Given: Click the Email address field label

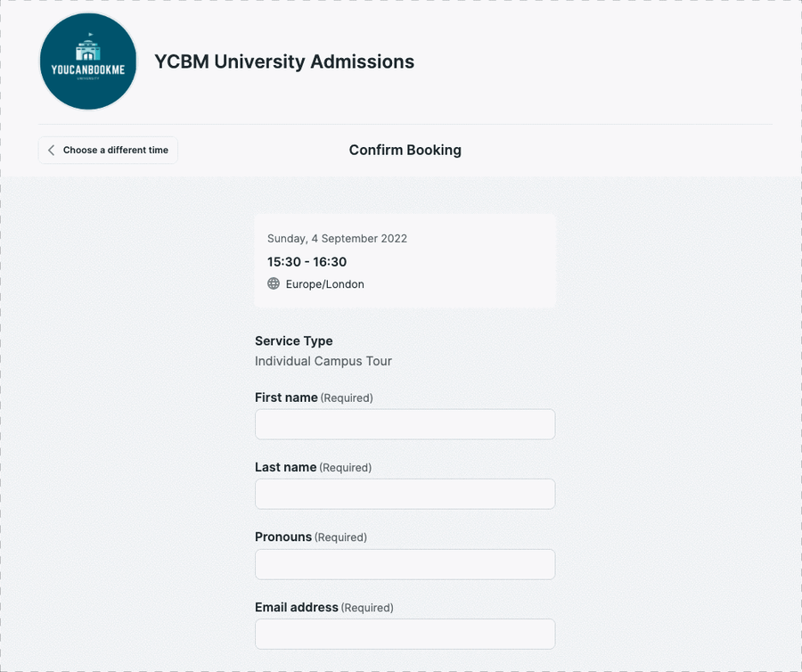Looking at the screenshot, I should coord(297,607).
